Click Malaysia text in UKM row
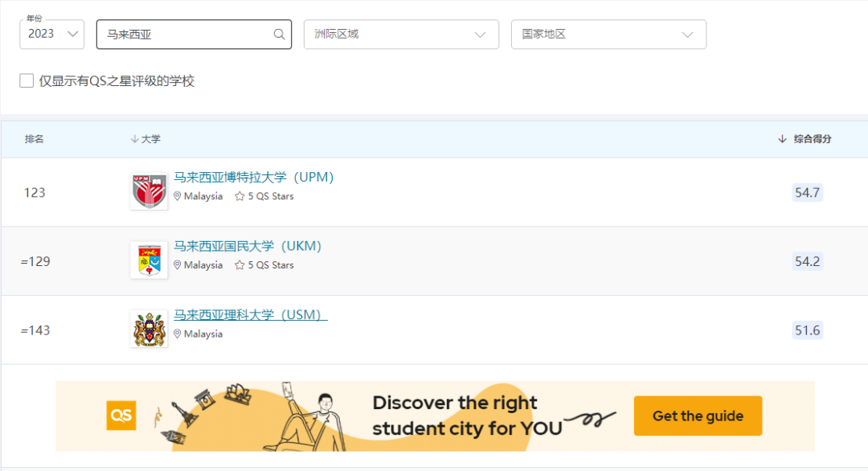 pyautogui.click(x=203, y=265)
